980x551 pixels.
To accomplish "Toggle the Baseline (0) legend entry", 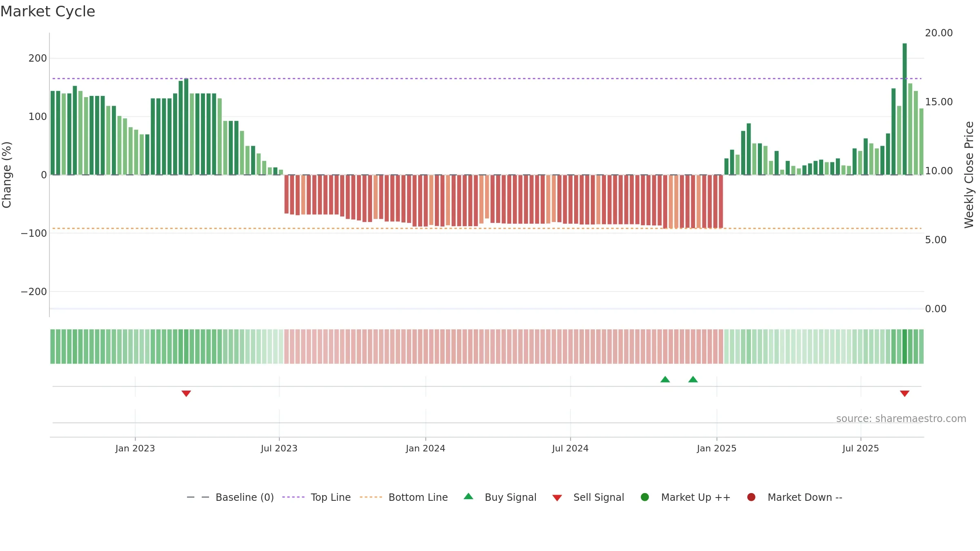I will pos(230,497).
